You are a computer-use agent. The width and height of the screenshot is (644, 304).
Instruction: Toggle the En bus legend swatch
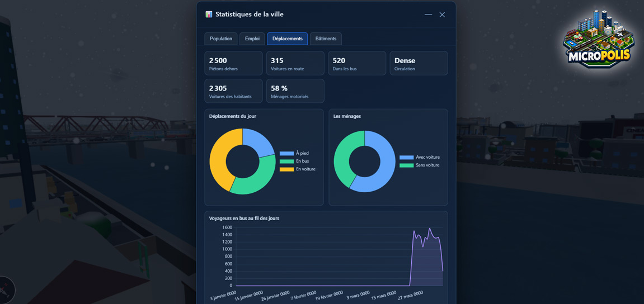(x=286, y=161)
